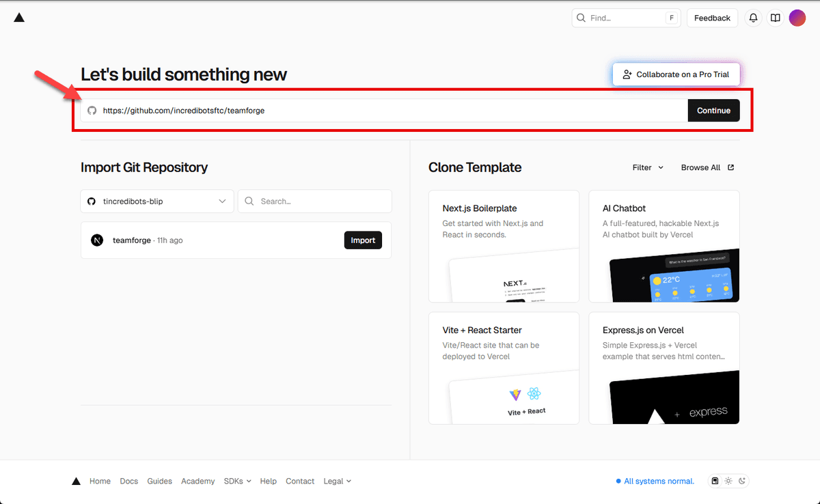Click the GitHub icon in the URL field

[92, 110]
